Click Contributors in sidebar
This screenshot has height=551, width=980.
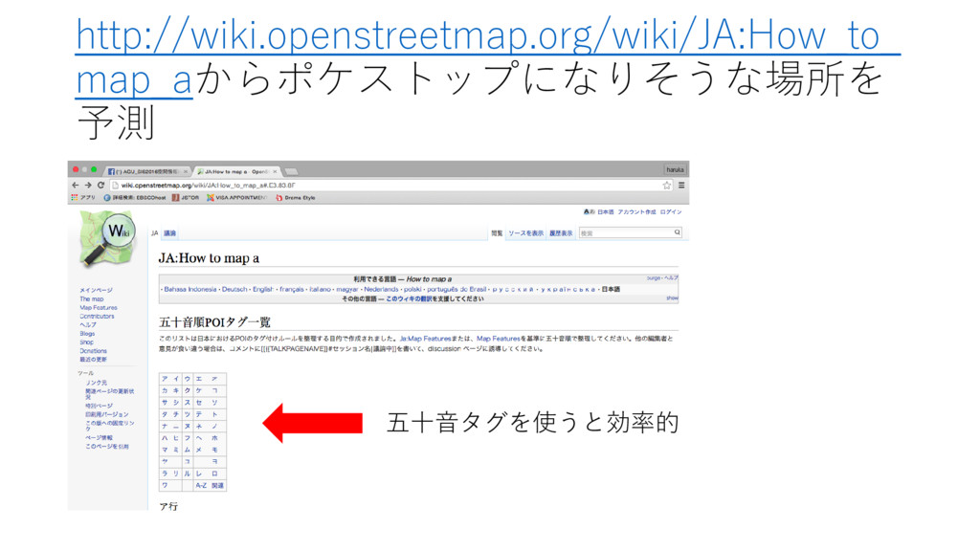pos(97,316)
